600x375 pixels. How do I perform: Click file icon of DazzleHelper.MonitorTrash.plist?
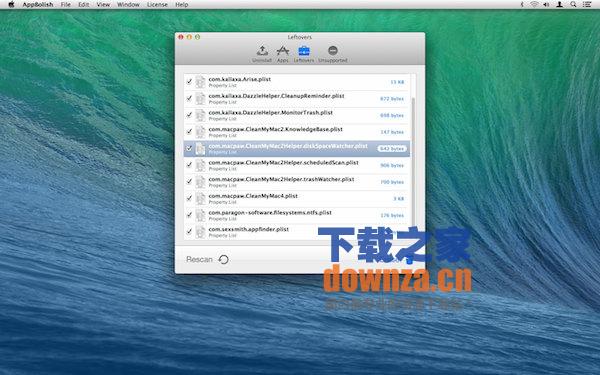tap(200, 115)
